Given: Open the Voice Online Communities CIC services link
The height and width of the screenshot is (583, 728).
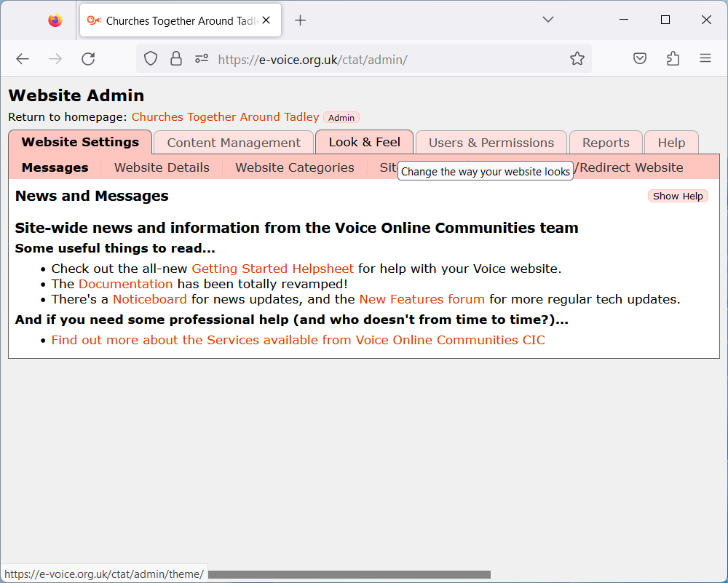Looking at the screenshot, I should (x=298, y=340).
